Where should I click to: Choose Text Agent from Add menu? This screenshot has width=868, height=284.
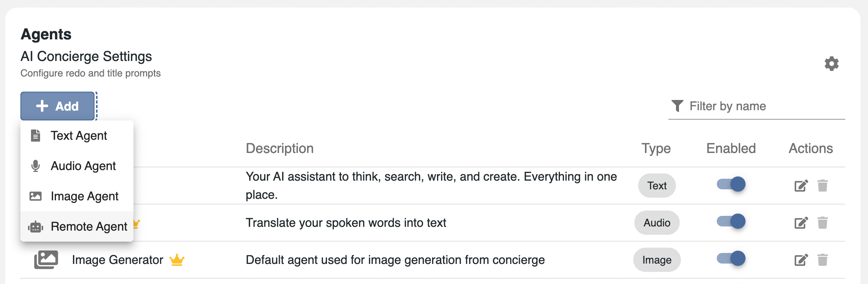point(79,136)
